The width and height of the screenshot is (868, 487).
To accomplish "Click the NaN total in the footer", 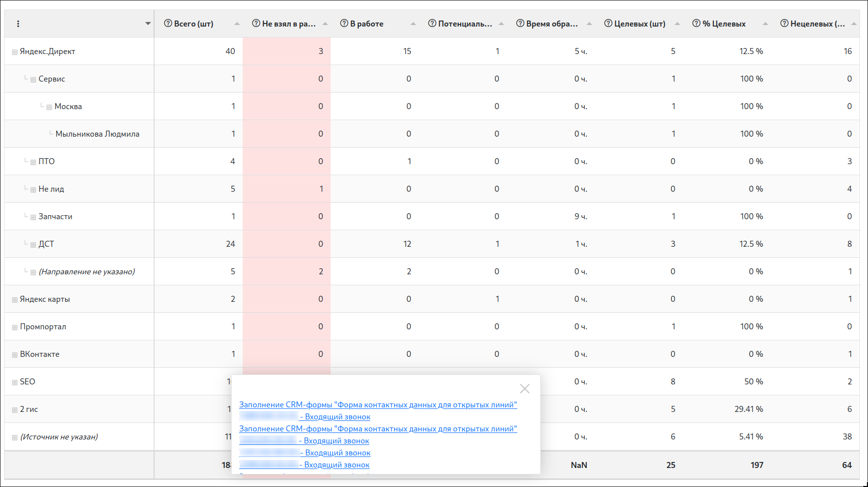I will point(579,465).
